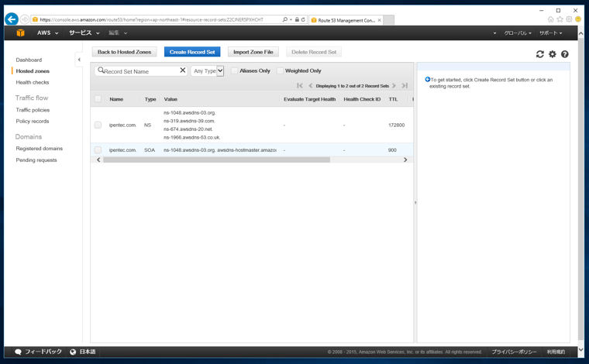Go to the last page of record sets
This screenshot has height=364, width=589.
pos(405,85)
